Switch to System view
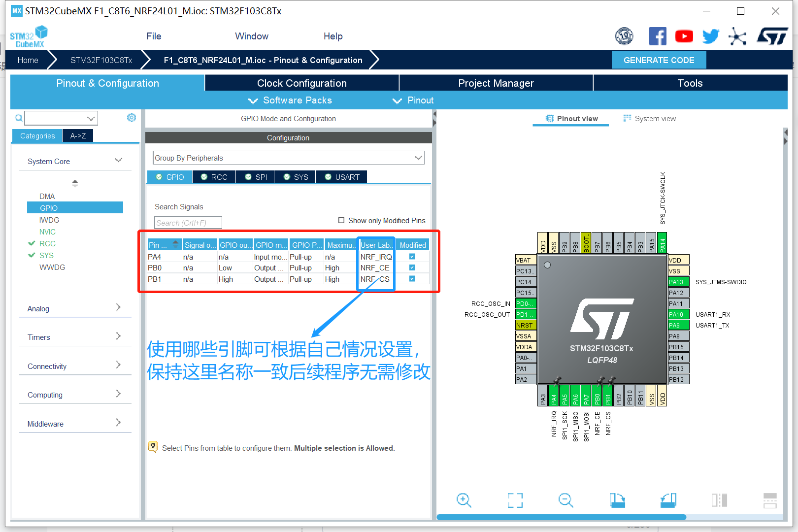 click(649, 118)
